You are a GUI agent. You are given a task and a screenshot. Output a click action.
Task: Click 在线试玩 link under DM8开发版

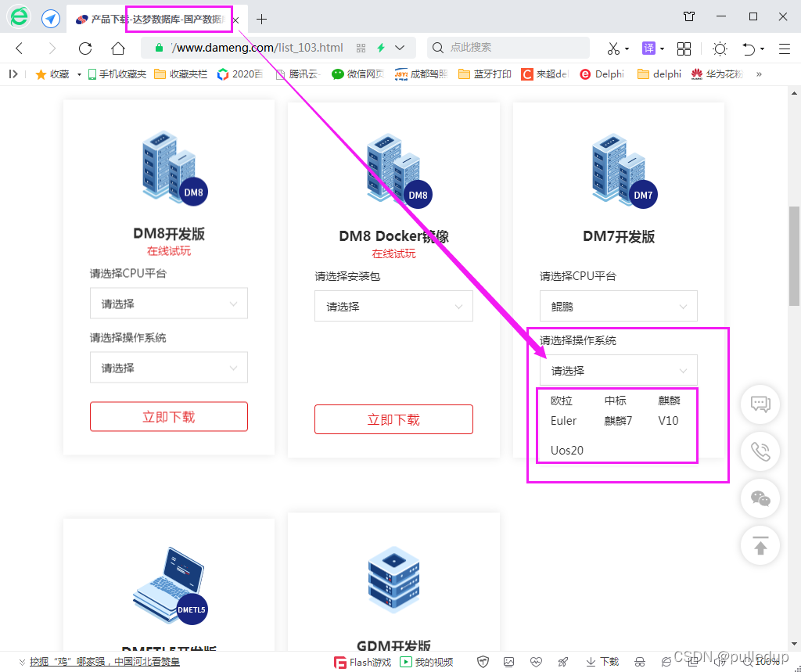click(169, 251)
